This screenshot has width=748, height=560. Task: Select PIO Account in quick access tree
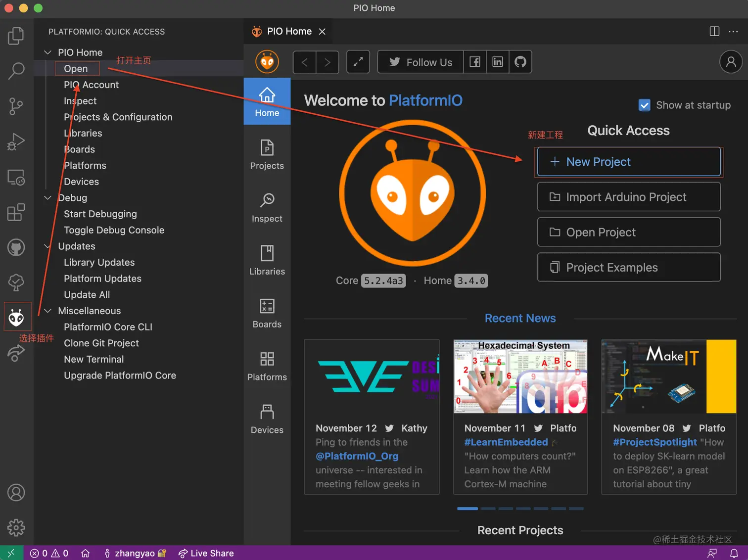click(91, 85)
